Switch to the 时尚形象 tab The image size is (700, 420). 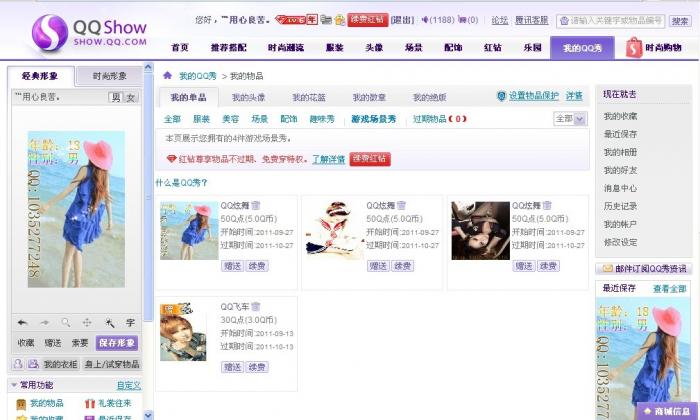click(x=109, y=76)
